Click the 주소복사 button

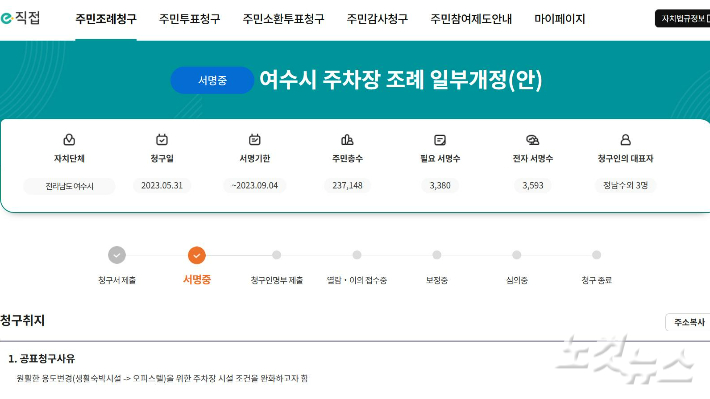pyautogui.click(x=688, y=322)
